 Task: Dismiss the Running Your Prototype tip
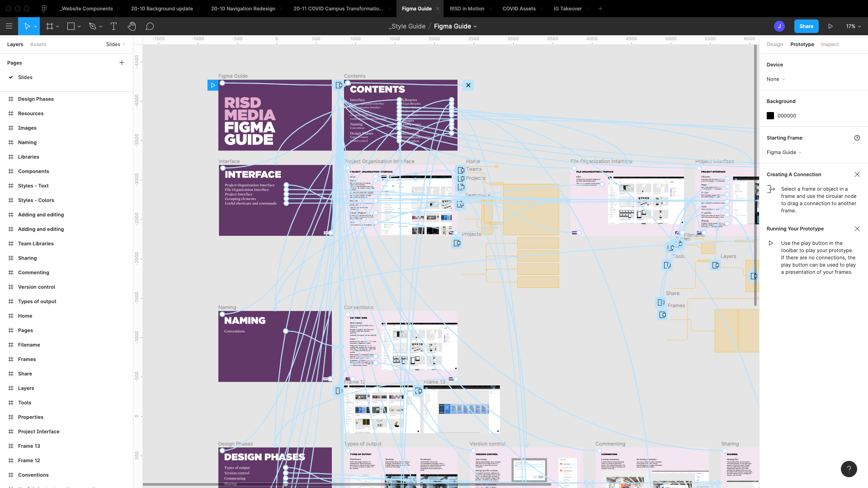click(x=857, y=229)
